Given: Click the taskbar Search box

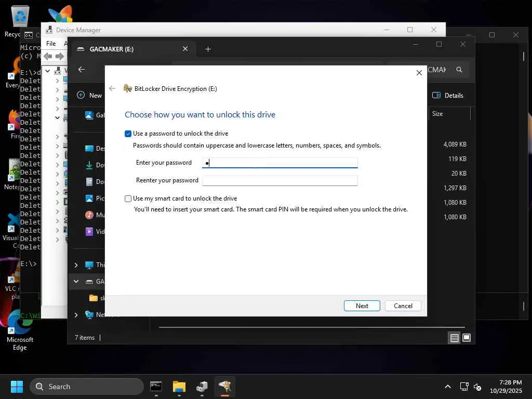Looking at the screenshot, I should pos(87,387).
